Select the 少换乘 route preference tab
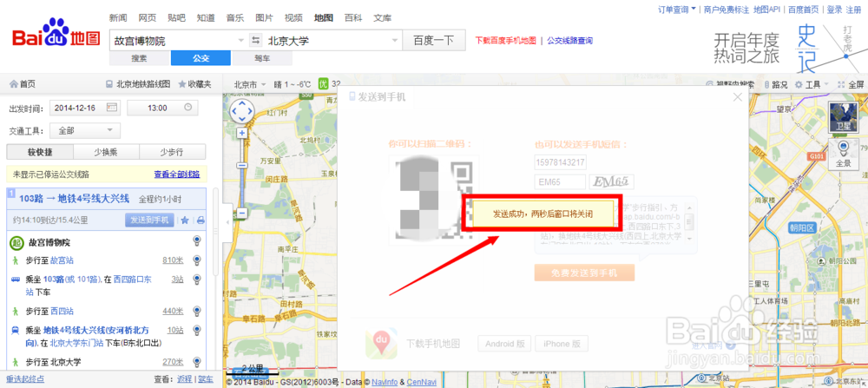868x388 pixels. [x=106, y=152]
